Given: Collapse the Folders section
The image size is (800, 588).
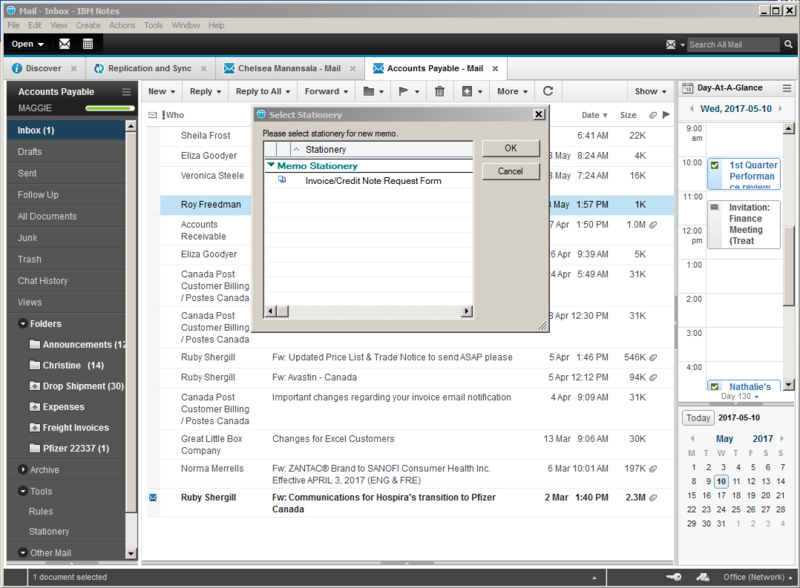Looking at the screenshot, I should tap(22, 324).
